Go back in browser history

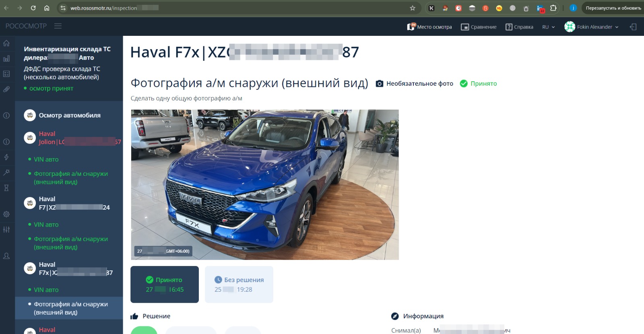(6, 8)
